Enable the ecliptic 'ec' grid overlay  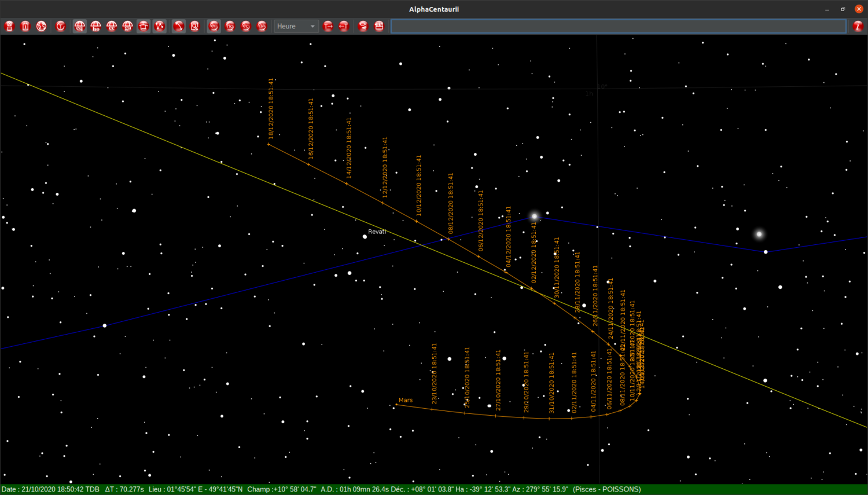click(112, 25)
